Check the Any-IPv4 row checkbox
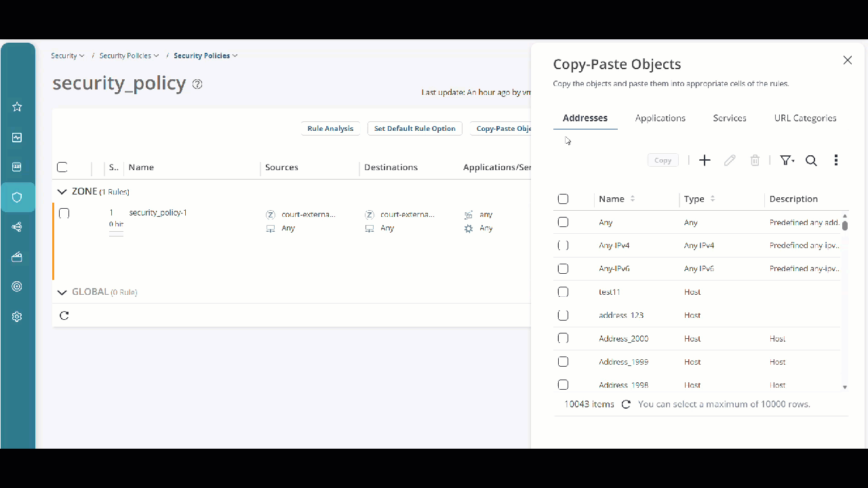 (x=563, y=245)
